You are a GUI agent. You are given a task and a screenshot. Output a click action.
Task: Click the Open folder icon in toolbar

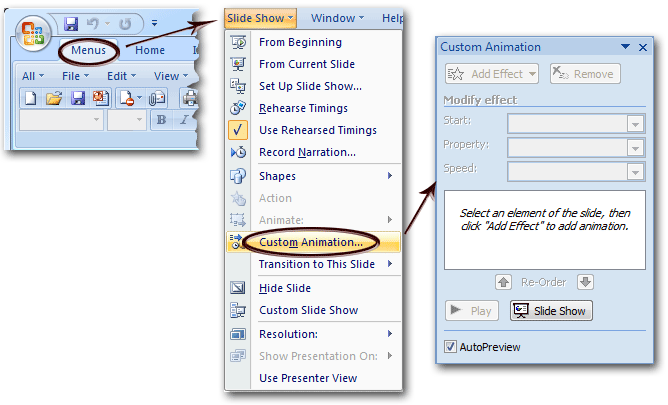tap(54, 98)
